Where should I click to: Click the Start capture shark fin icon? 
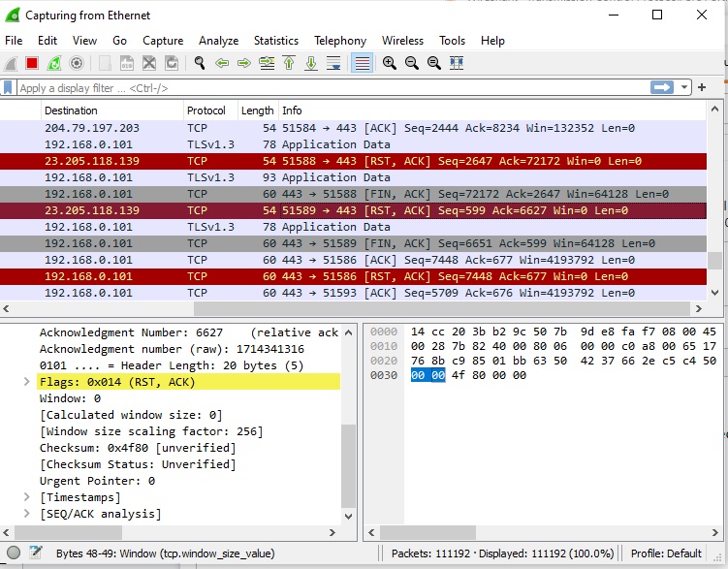click(11, 63)
